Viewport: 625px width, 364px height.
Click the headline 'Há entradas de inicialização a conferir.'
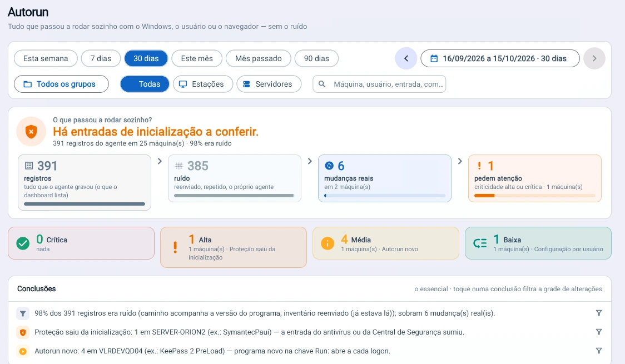156,132
